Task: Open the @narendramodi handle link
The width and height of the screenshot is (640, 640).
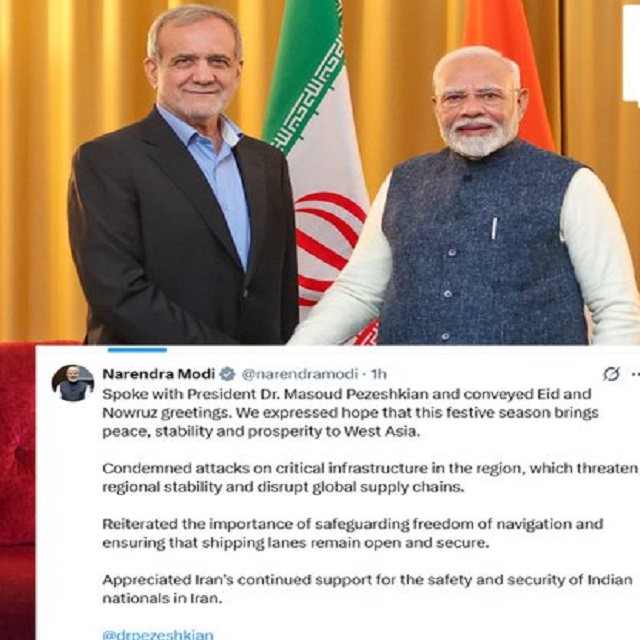Action: 300,374
